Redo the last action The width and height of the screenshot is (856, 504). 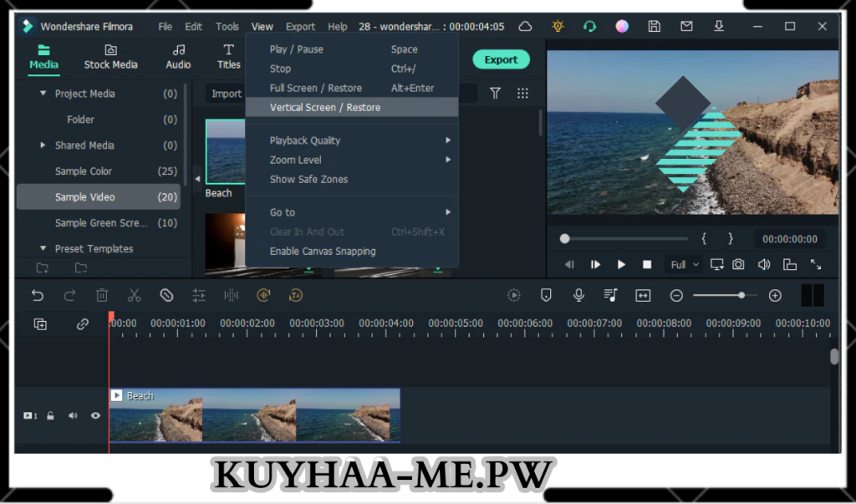coord(69,295)
